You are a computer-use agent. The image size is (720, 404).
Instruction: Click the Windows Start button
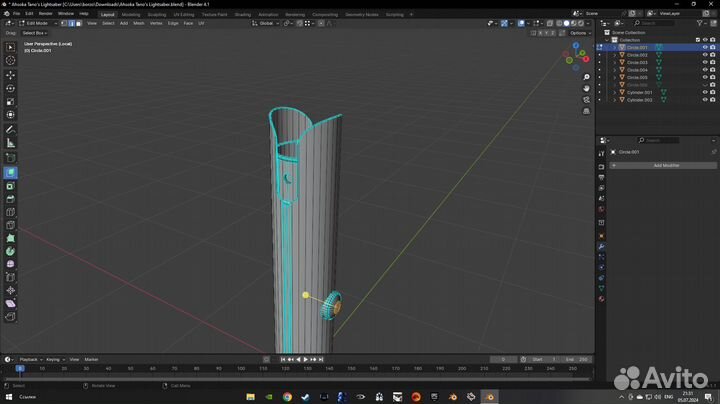[x=8, y=397]
